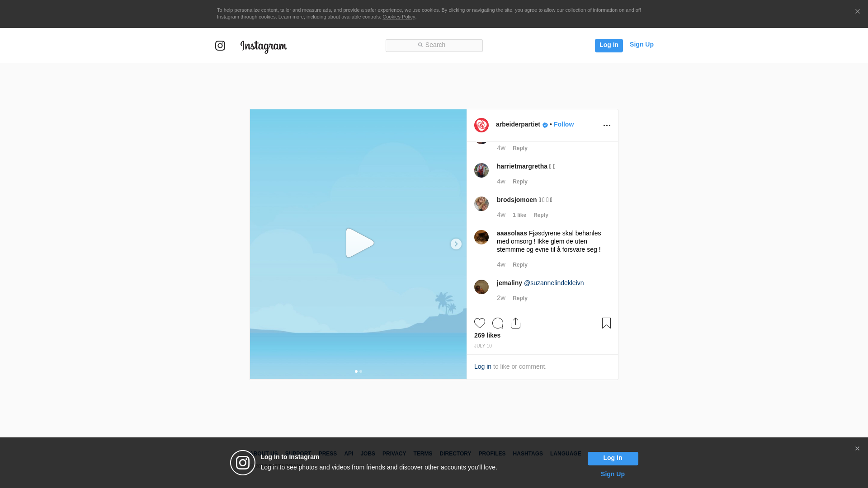Screen dimensions: 868x488
Task: Click the Instagram camera logo icon
Action: tap(220, 46)
